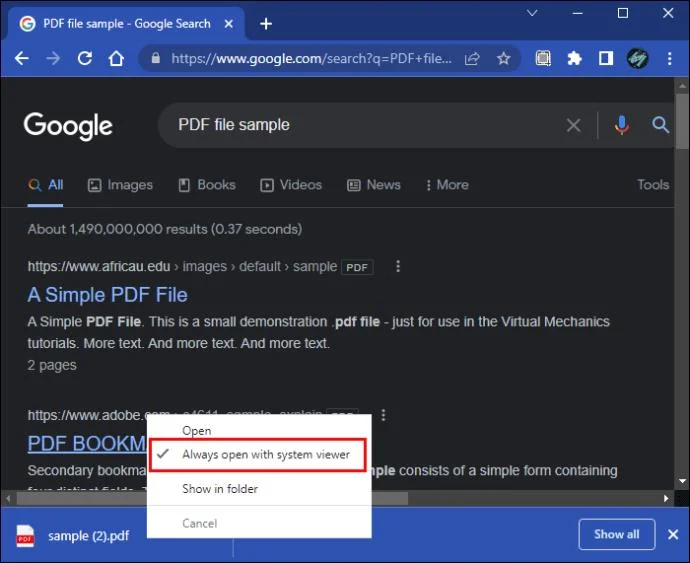Go back to the previous page
Viewport: 690px width, 563px height.
(22, 58)
